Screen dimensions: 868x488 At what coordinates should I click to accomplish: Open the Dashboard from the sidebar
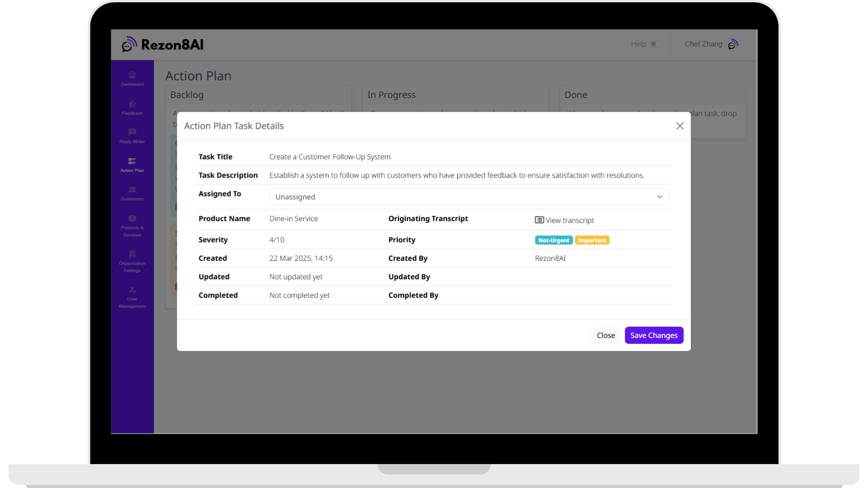click(x=132, y=78)
